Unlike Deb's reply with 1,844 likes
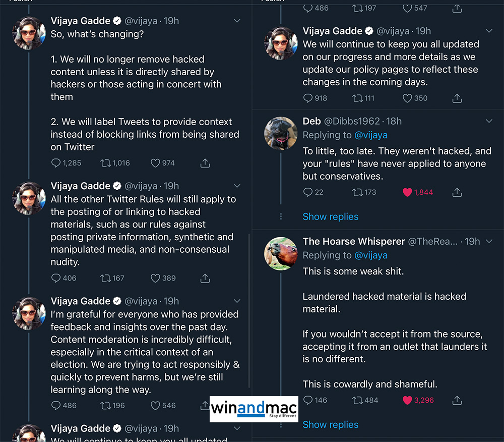Screen dimensions: 504x442 pyautogui.click(x=407, y=192)
